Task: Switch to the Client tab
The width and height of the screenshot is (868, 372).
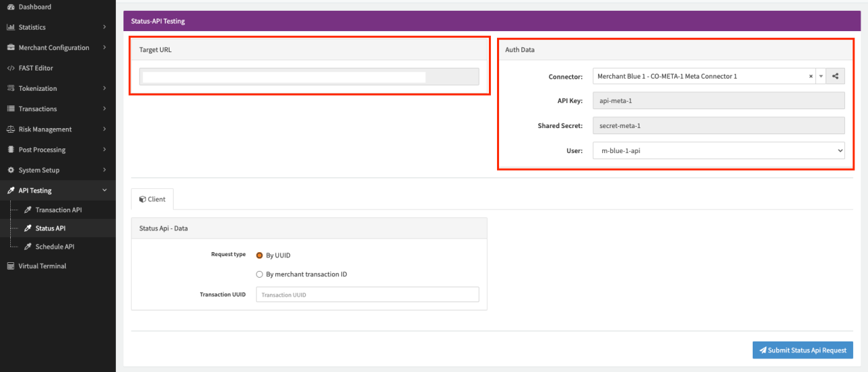Action: (152, 199)
